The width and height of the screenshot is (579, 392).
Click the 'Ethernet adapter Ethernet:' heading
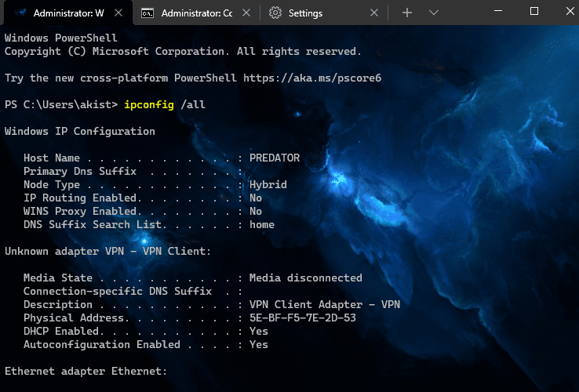86,371
